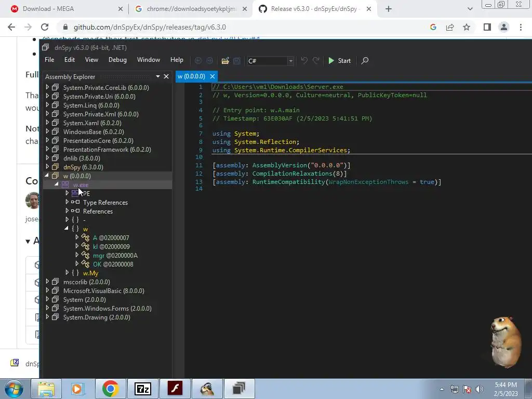
Task: Open the Help menu
Action: (x=177, y=60)
